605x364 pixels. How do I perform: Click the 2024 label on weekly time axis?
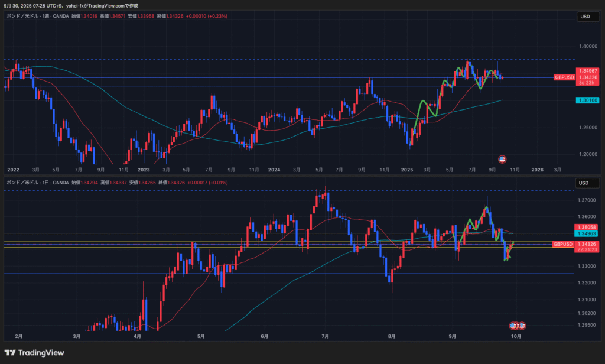(x=274, y=170)
